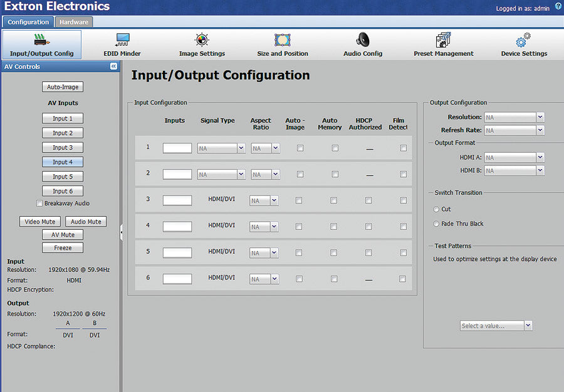
Task: Click the side panel splitter handle
Action: [121, 232]
